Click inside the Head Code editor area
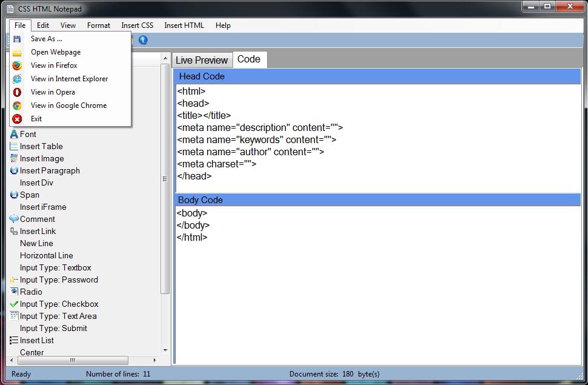Viewport: 588px width, 385px height. [378, 138]
